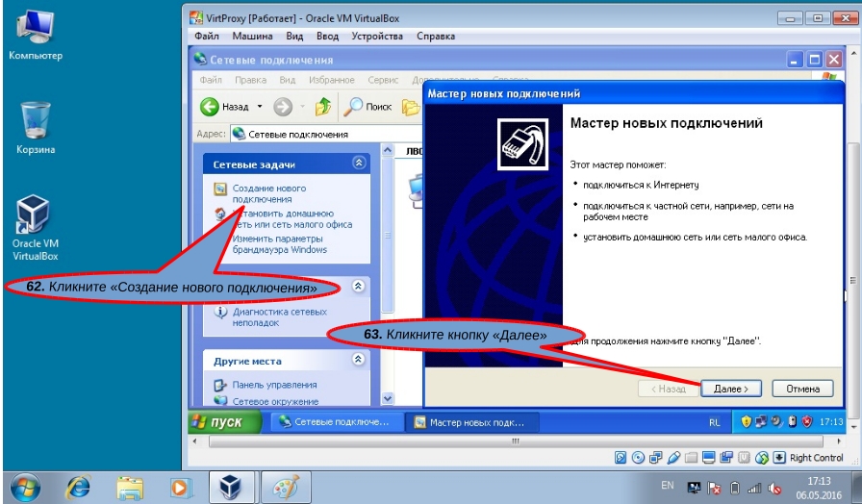Click the XP tray icon right of network computers
This screenshot has width=862, height=504.
tap(776, 422)
